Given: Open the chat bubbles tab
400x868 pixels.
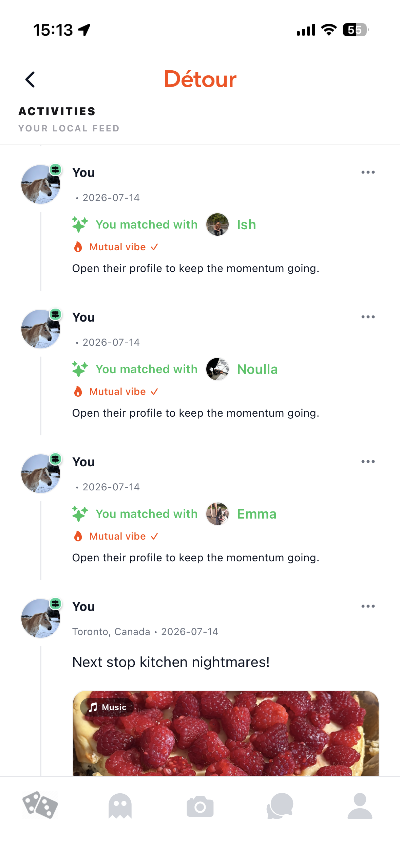Looking at the screenshot, I should click(280, 806).
